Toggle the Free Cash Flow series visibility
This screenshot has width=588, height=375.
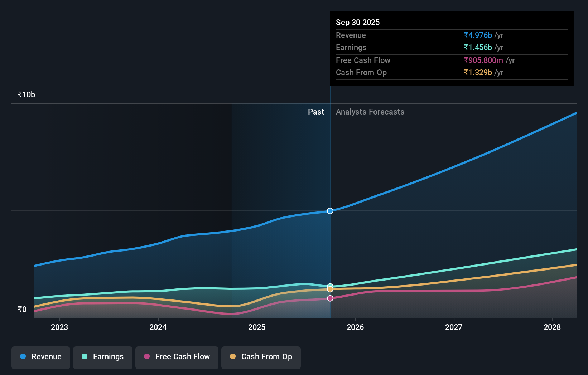177,357
